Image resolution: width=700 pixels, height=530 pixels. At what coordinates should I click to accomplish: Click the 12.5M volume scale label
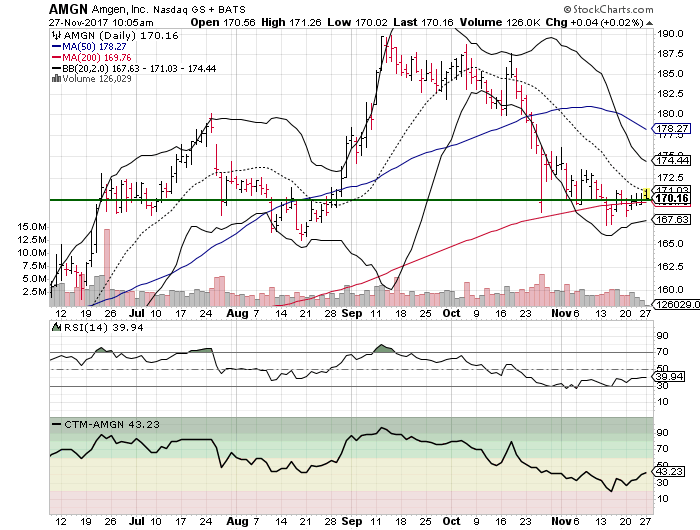pyautogui.click(x=32, y=240)
